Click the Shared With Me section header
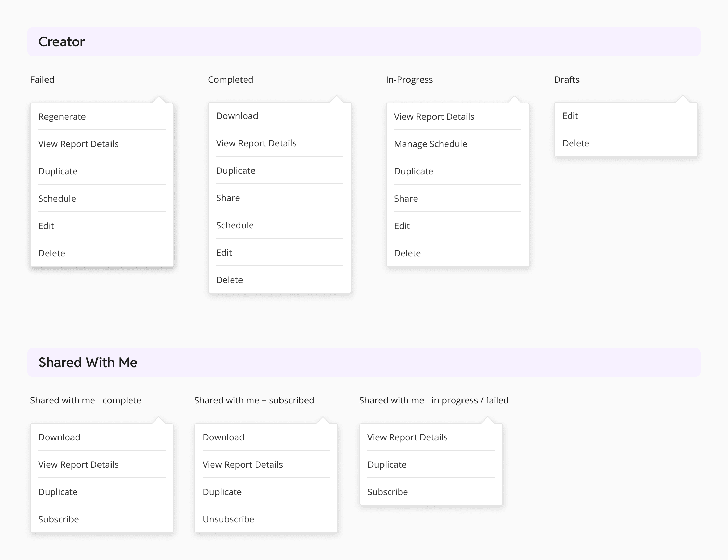 click(x=88, y=362)
